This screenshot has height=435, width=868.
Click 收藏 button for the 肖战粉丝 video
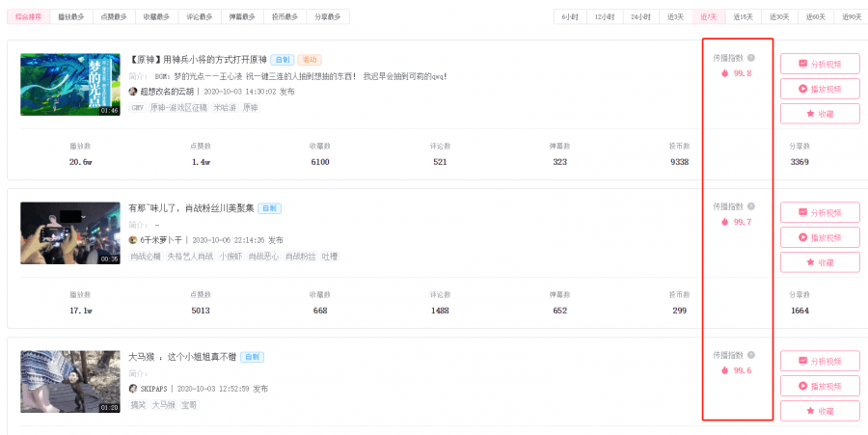(821, 262)
